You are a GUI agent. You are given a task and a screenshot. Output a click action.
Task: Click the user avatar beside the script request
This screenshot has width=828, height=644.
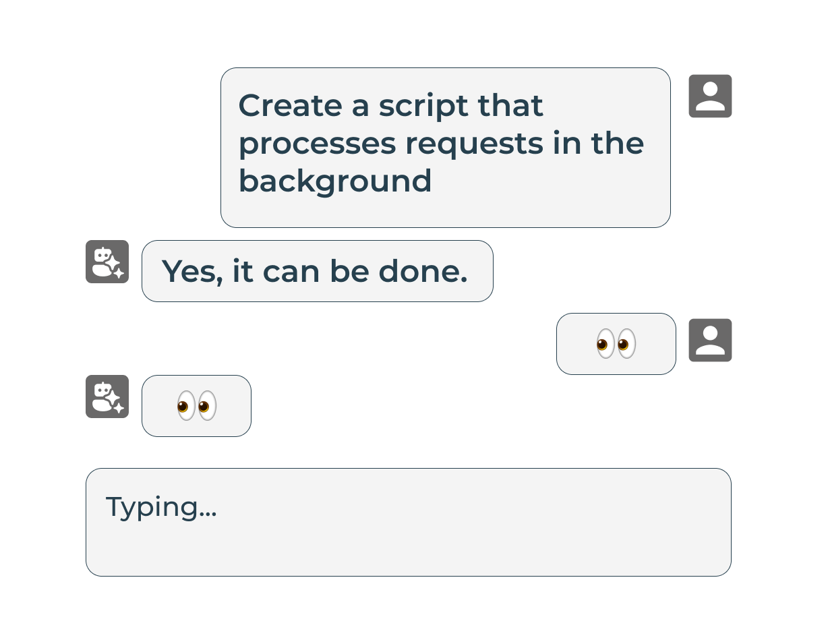(710, 96)
